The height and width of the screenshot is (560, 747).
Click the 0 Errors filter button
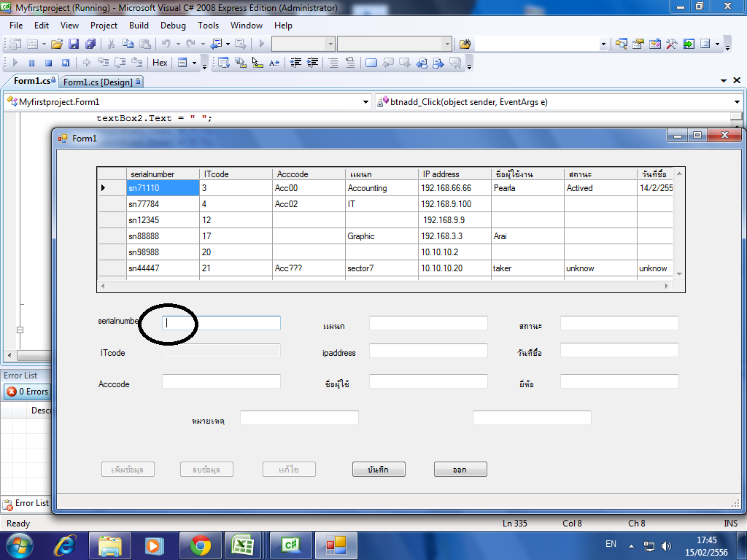point(28,392)
